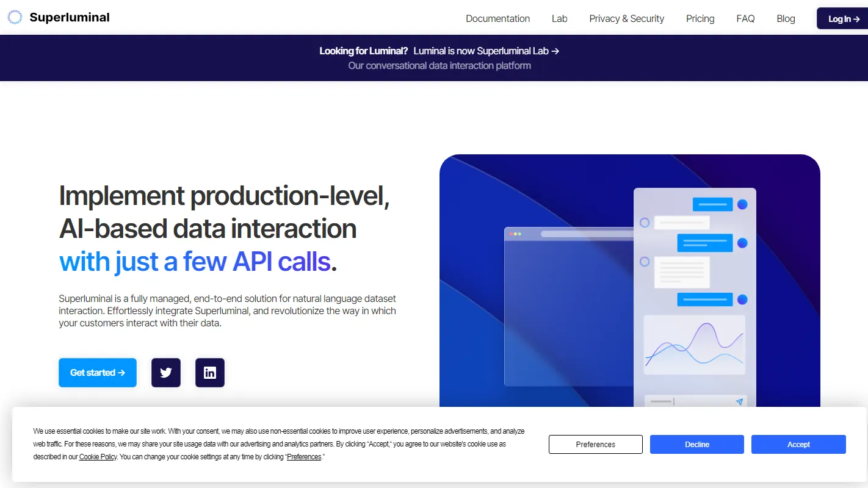Open the Twitter social icon link
The image size is (868, 488).
pos(166,373)
